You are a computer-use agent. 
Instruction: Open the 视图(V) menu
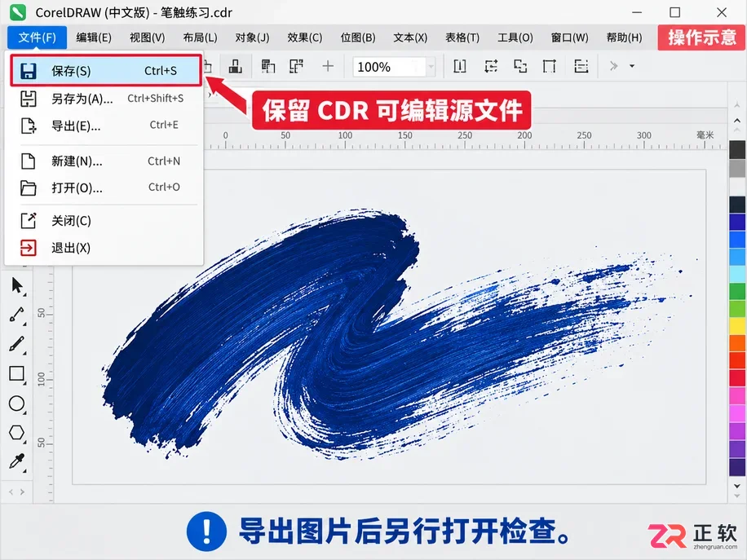[x=148, y=37]
